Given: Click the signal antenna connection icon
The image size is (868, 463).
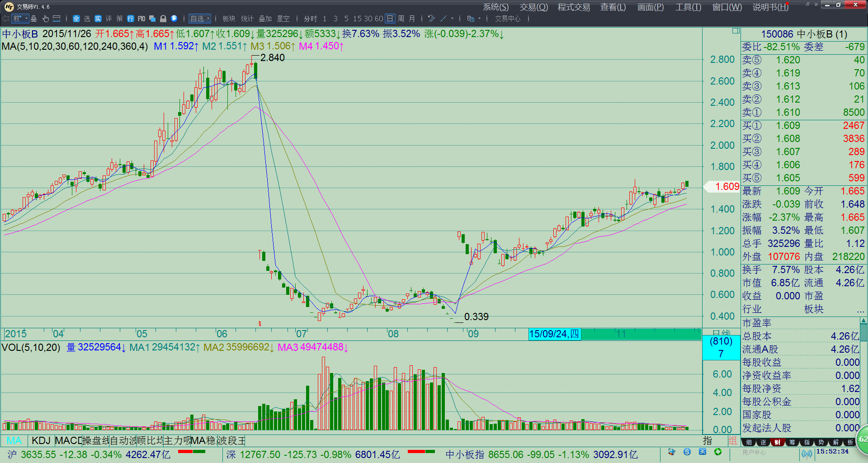Looking at the screenshot, I should (x=807, y=454).
